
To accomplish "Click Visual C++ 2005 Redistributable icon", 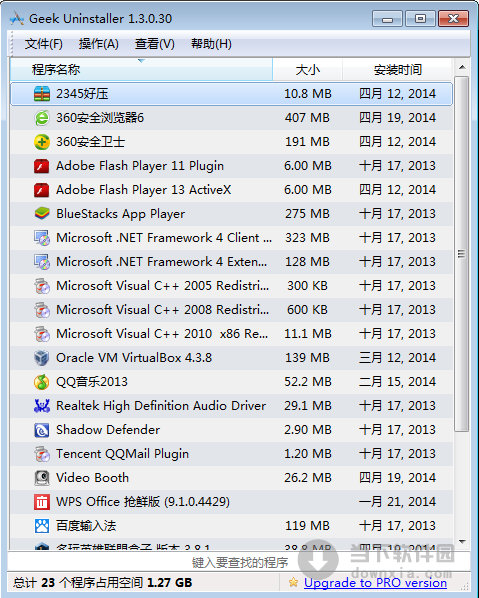I will click(42, 286).
